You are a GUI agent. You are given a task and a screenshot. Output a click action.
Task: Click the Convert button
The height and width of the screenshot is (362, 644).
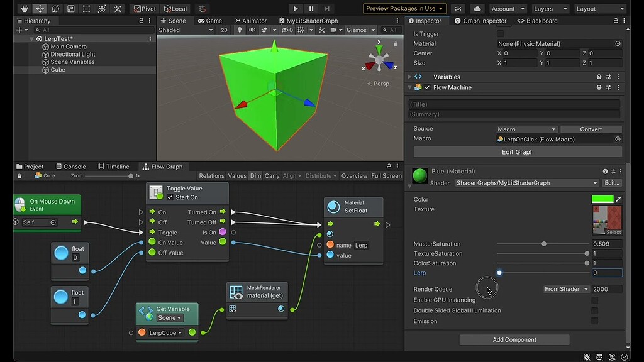tap(591, 129)
